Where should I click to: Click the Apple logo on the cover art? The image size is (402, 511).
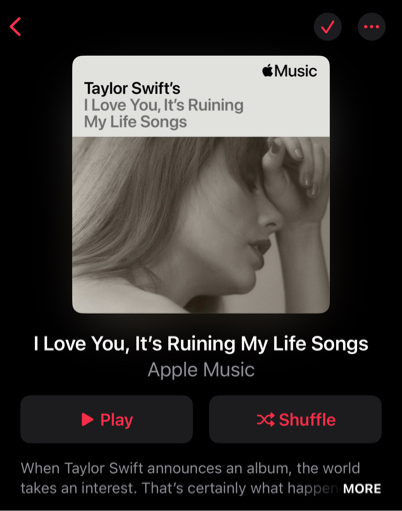point(268,70)
